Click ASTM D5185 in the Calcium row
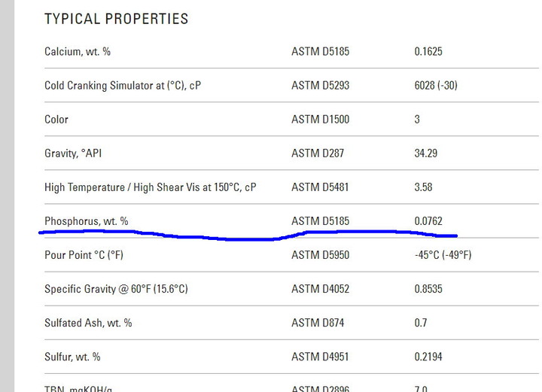The height and width of the screenshot is (392, 542). pyautogui.click(x=320, y=52)
